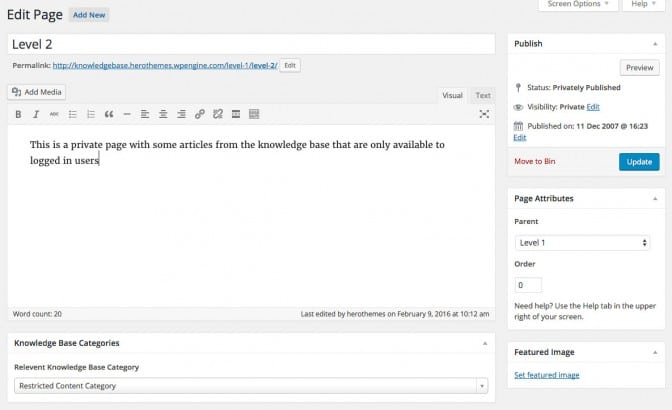Image resolution: width=672 pixels, height=410 pixels.
Task: Click the Update button
Action: click(x=638, y=162)
